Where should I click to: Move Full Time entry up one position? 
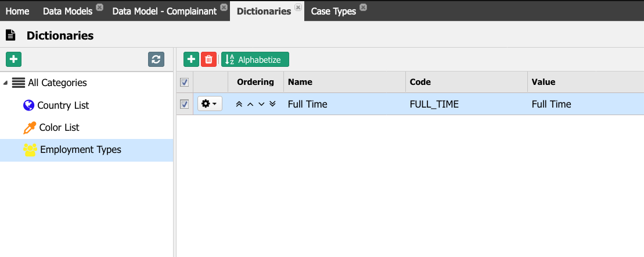(x=250, y=104)
